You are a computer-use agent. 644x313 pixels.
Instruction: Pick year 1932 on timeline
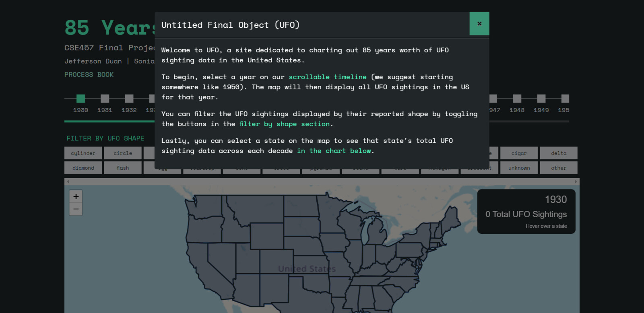(x=129, y=99)
